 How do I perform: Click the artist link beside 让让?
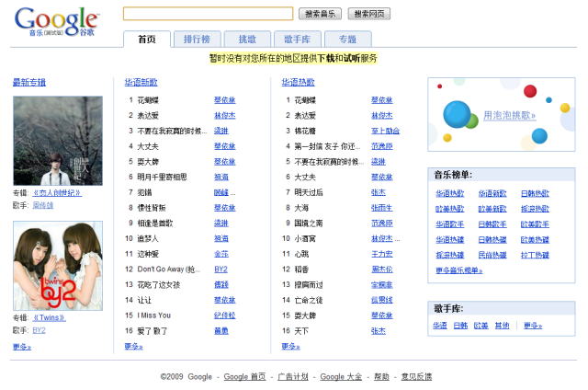[x=224, y=300]
